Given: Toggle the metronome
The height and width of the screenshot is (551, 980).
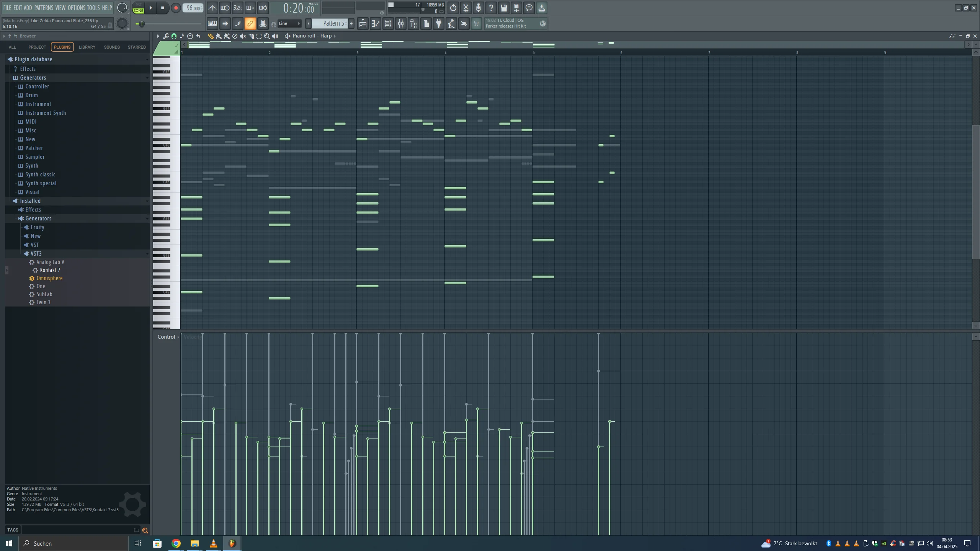Looking at the screenshot, I should click(212, 8).
